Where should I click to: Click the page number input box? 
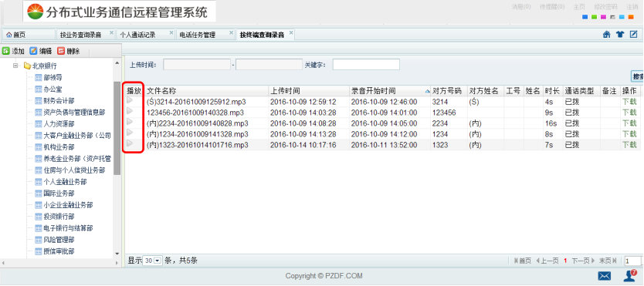[x=633, y=261]
